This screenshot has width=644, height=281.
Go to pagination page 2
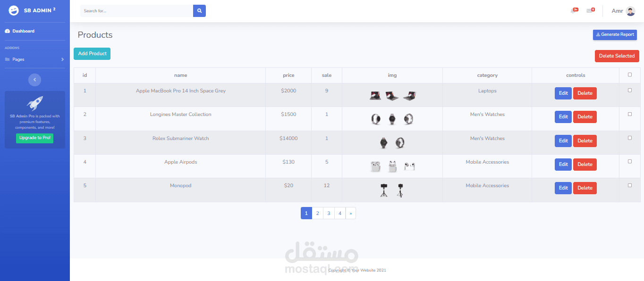pyautogui.click(x=318, y=213)
